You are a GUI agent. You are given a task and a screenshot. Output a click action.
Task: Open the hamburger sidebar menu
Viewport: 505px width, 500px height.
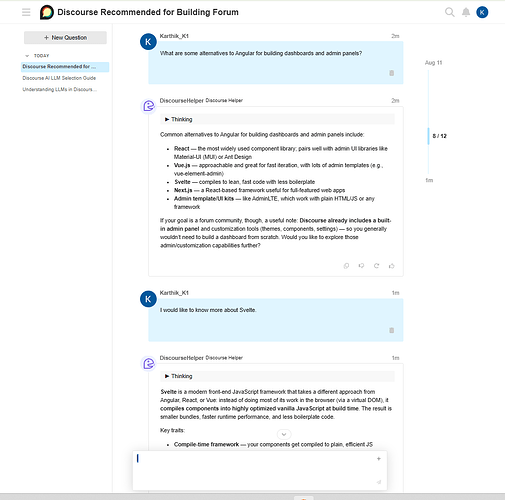tap(26, 12)
